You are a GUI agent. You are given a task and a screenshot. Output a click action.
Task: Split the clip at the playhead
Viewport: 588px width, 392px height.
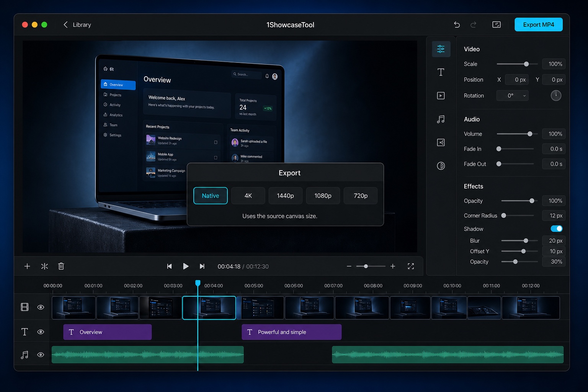coord(44,266)
